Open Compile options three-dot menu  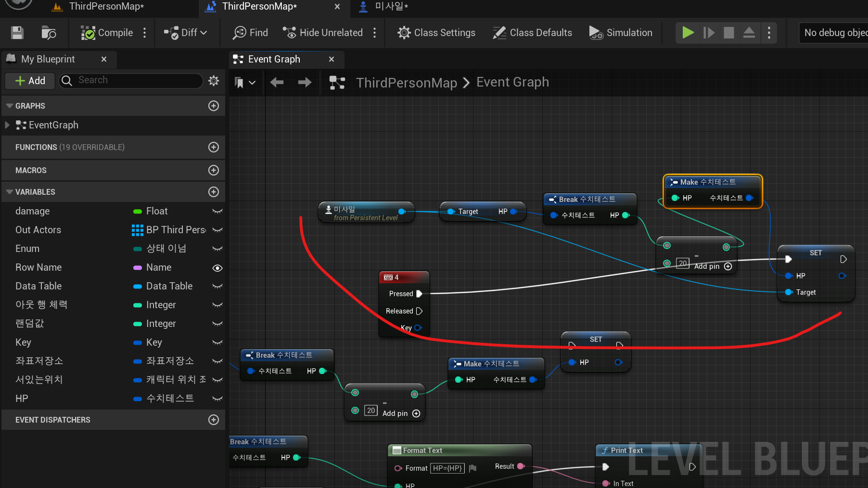[x=144, y=33]
